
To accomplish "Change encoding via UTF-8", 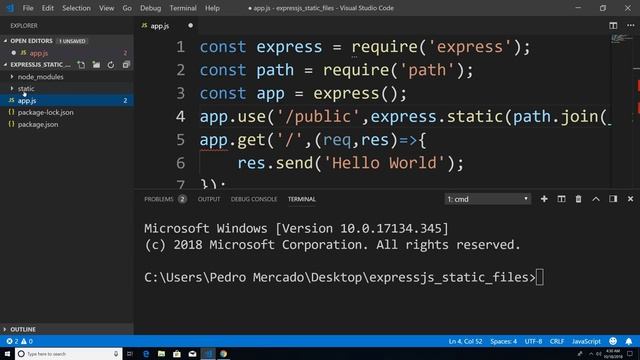I will click(x=533, y=341).
